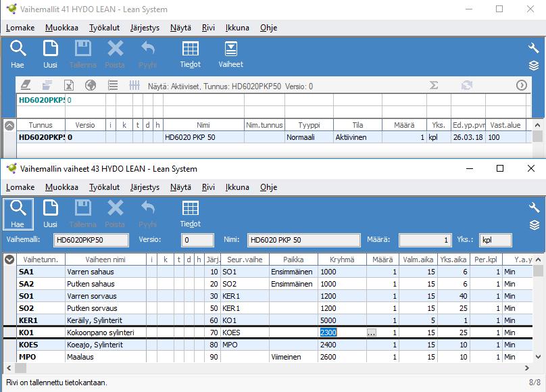This screenshot has width=546, height=392.
Task: Expand the down-chevron circle beside Vaihetunn. header
Action: (x=9, y=260)
